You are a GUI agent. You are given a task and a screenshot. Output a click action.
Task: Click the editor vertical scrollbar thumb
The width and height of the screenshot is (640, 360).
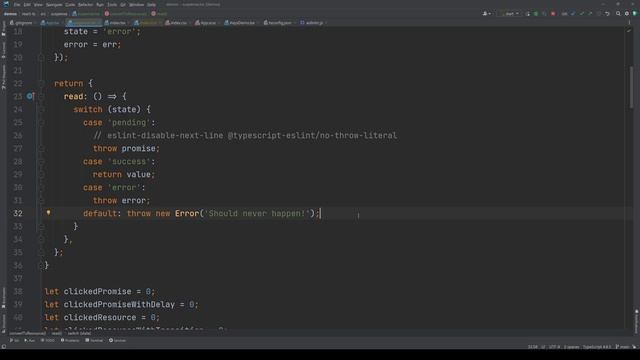click(x=631, y=87)
